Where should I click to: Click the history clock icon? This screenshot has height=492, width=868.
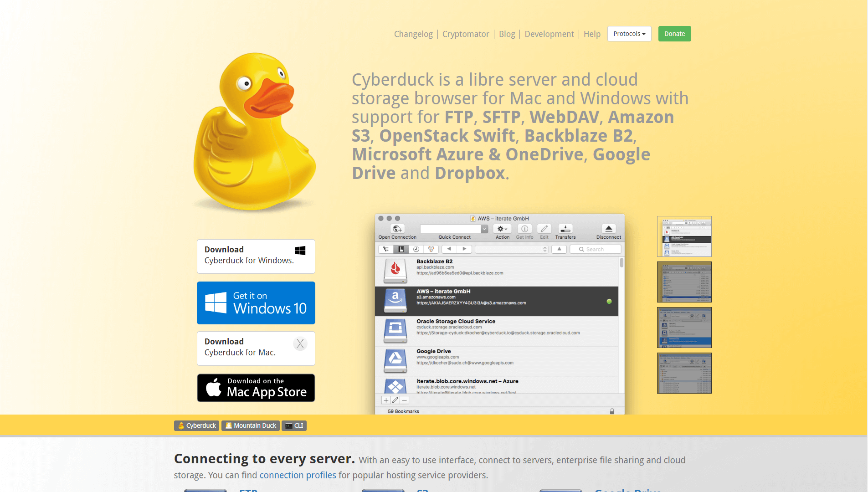click(416, 249)
